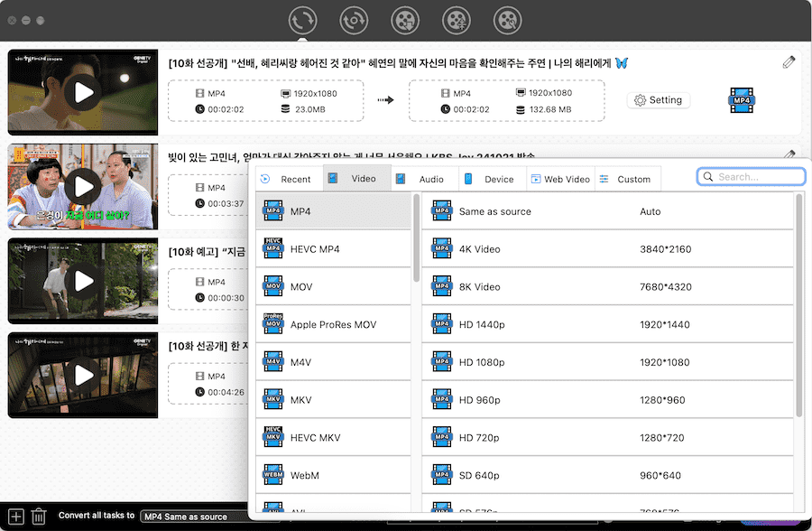
Task: Click the source info box showing 23.0MB
Action: [265, 100]
